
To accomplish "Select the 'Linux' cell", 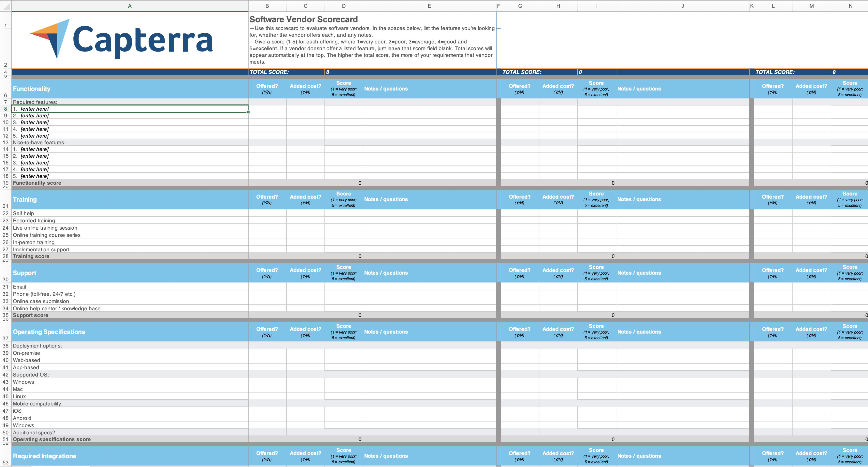I will [x=130, y=396].
